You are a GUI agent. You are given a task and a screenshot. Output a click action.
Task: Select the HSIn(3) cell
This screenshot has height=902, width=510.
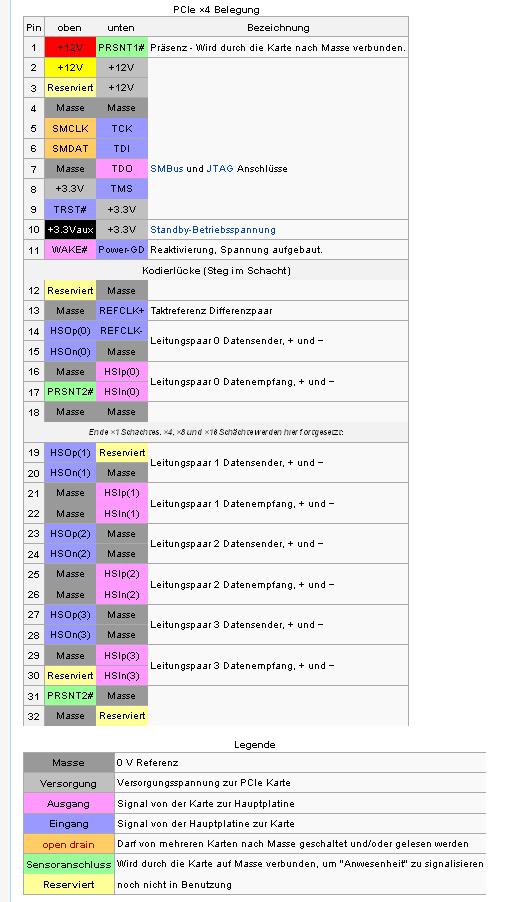(x=122, y=676)
